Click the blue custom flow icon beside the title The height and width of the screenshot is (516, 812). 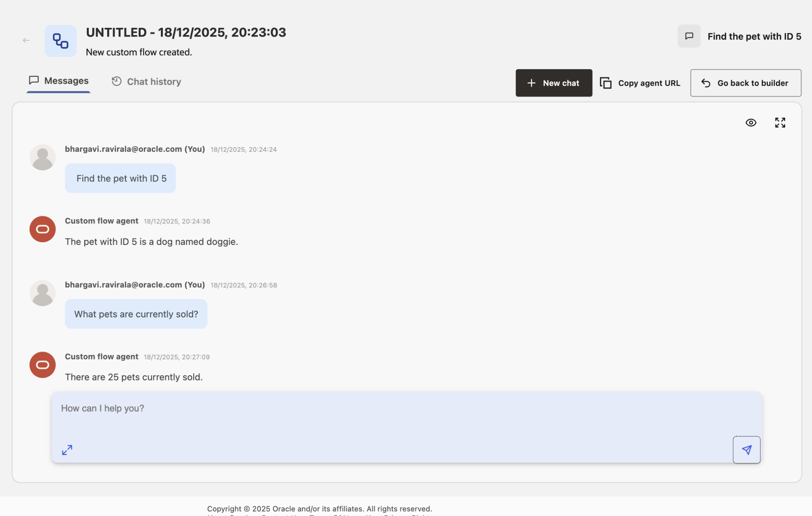[60, 41]
